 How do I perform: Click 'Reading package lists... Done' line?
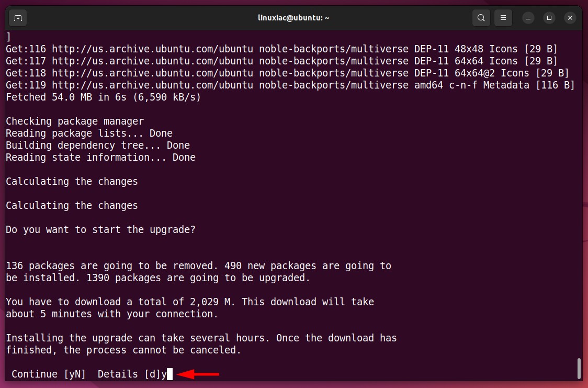pos(89,133)
